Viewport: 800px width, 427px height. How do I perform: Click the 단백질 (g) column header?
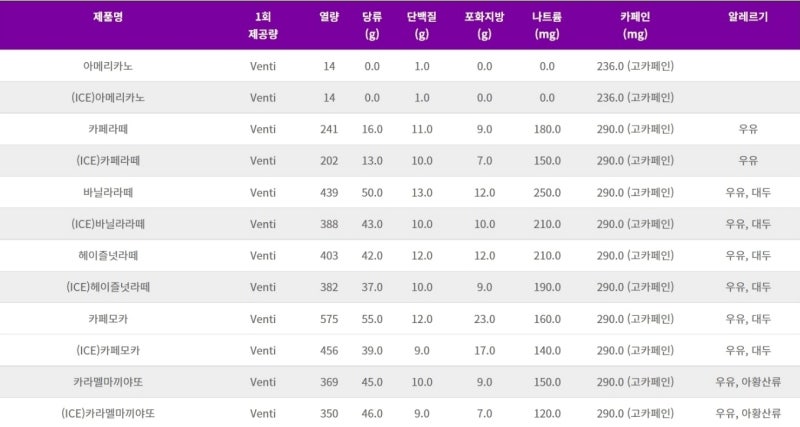421,25
